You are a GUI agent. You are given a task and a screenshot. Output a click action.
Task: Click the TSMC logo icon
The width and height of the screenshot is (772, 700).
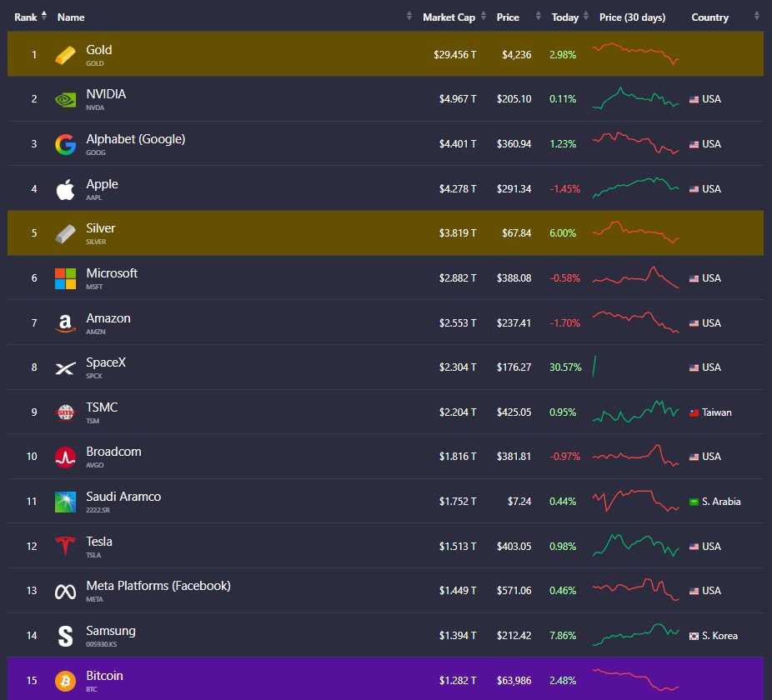tap(65, 412)
